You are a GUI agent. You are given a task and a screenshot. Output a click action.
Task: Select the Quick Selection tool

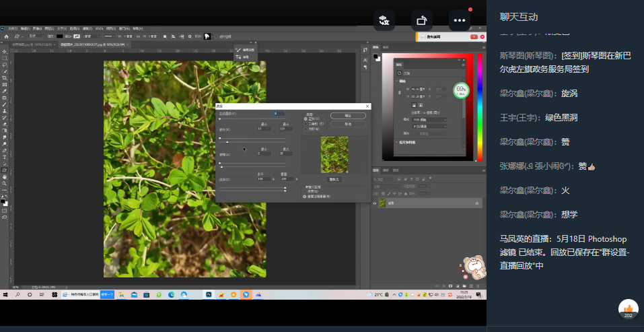(x=5, y=71)
